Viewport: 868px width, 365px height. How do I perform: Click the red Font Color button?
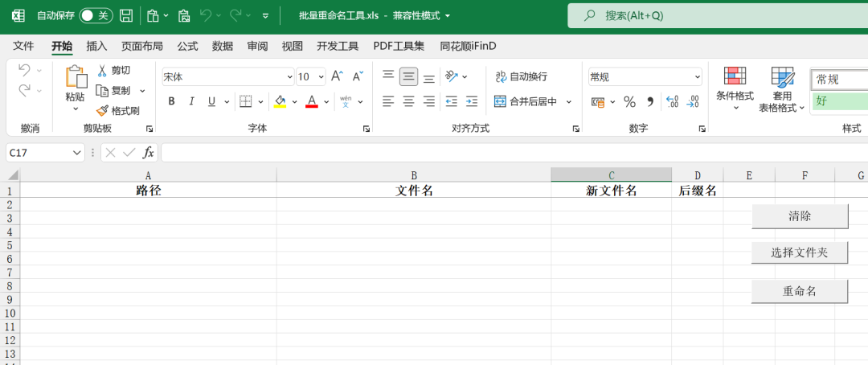pos(312,101)
